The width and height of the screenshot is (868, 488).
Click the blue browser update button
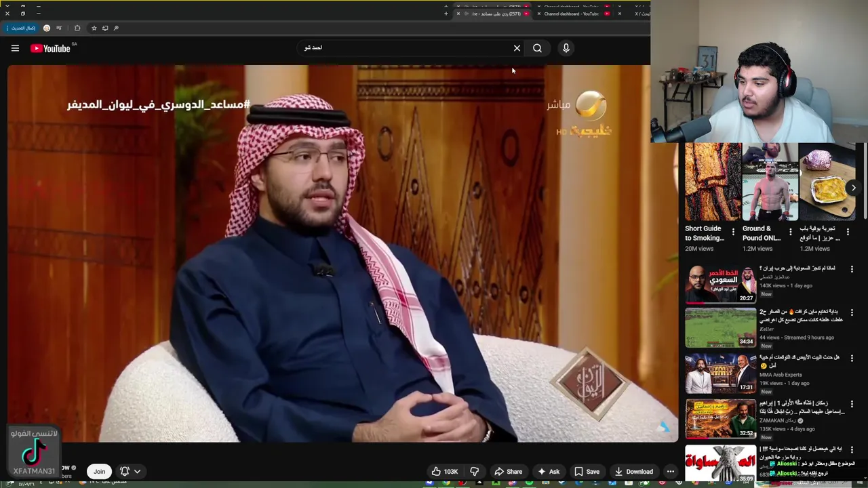(20, 28)
